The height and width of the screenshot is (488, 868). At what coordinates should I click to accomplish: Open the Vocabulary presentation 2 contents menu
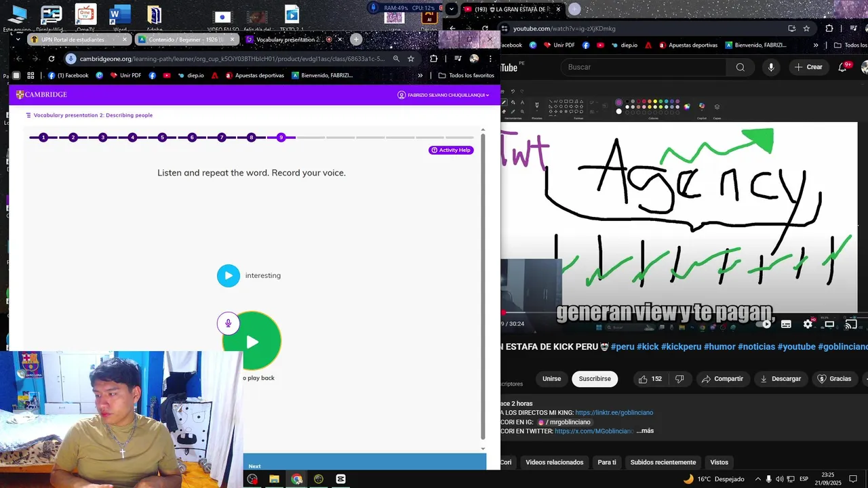point(28,115)
